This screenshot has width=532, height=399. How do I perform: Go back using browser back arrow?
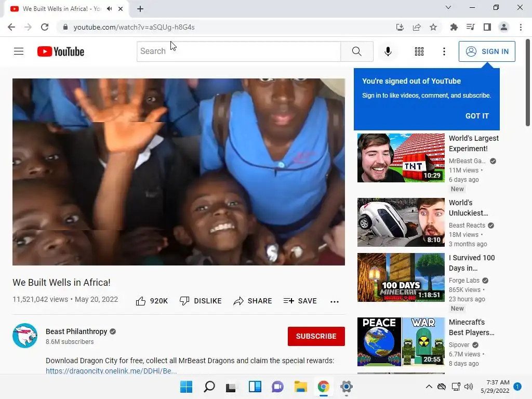coord(11,27)
